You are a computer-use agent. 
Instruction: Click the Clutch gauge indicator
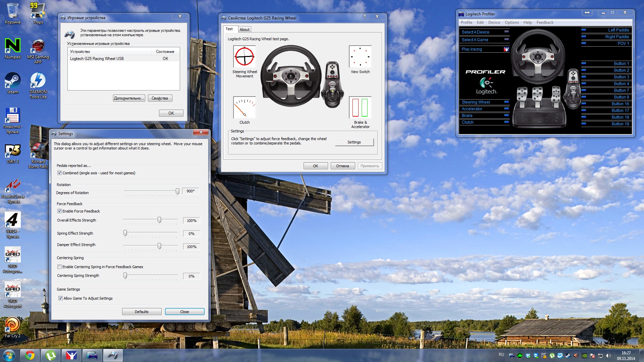pos(245,107)
